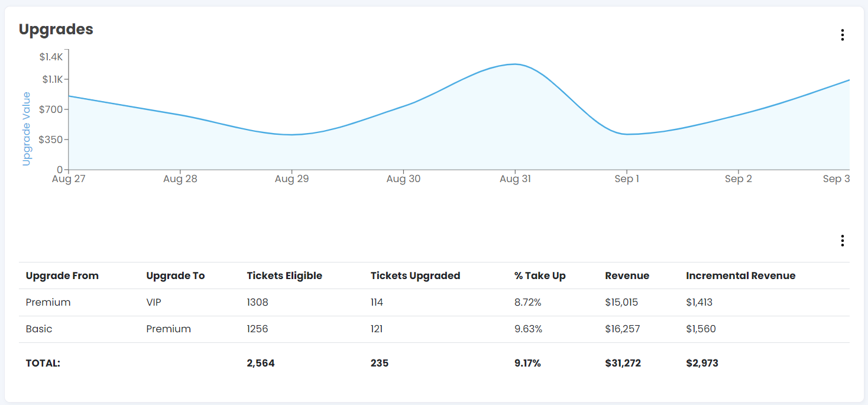
Task: Sort by the % Take Up header
Action: [x=540, y=276]
